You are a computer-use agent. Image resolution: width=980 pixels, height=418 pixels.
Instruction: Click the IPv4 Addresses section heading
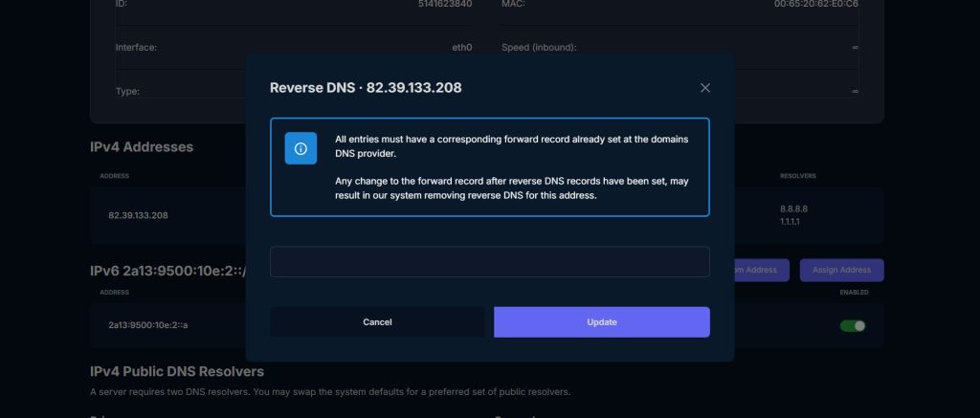coord(142,147)
